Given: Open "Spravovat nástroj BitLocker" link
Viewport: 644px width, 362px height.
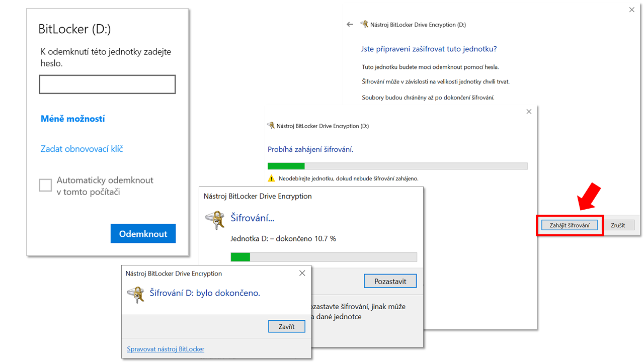Looking at the screenshot, I should tap(165, 349).
